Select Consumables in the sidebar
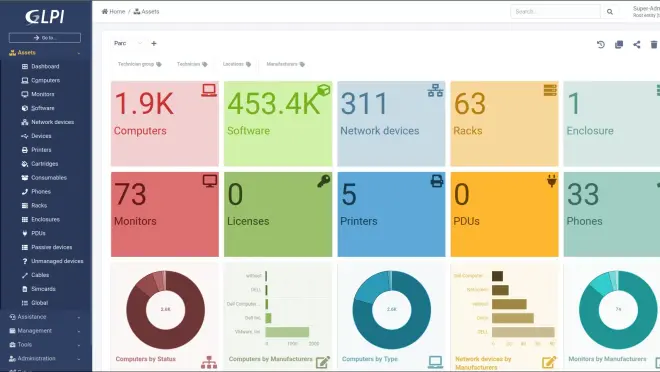The height and width of the screenshot is (372, 660). [44, 178]
